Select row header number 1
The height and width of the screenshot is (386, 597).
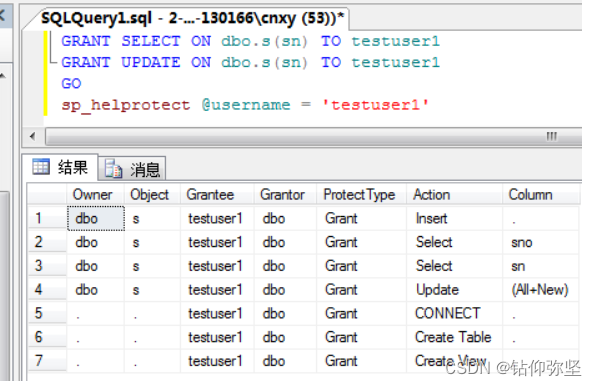(x=47, y=219)
